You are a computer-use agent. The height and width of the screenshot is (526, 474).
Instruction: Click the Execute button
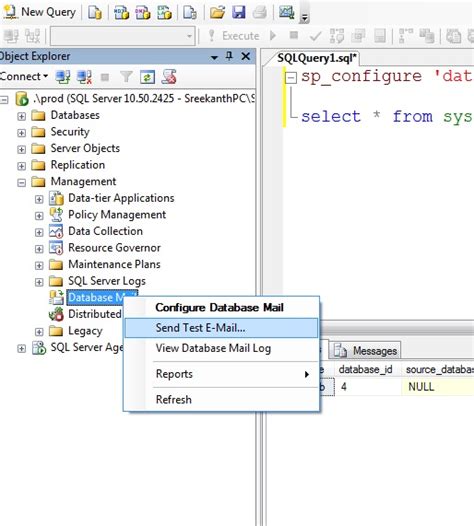point(233,36)
